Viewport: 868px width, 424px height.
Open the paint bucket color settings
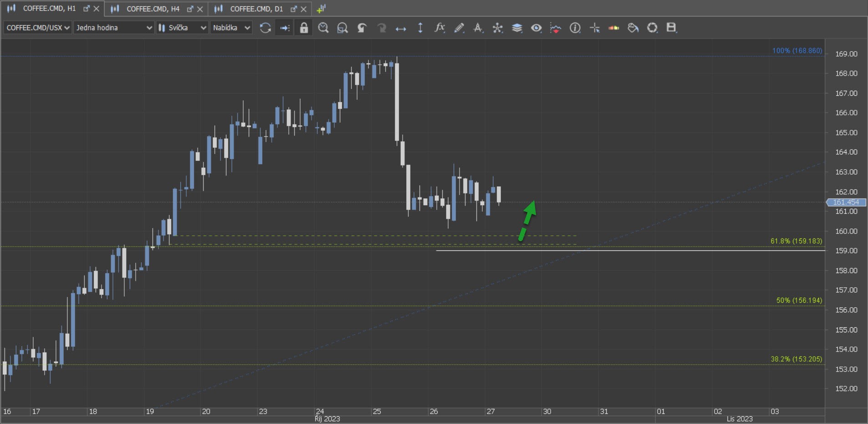point(633,28)
